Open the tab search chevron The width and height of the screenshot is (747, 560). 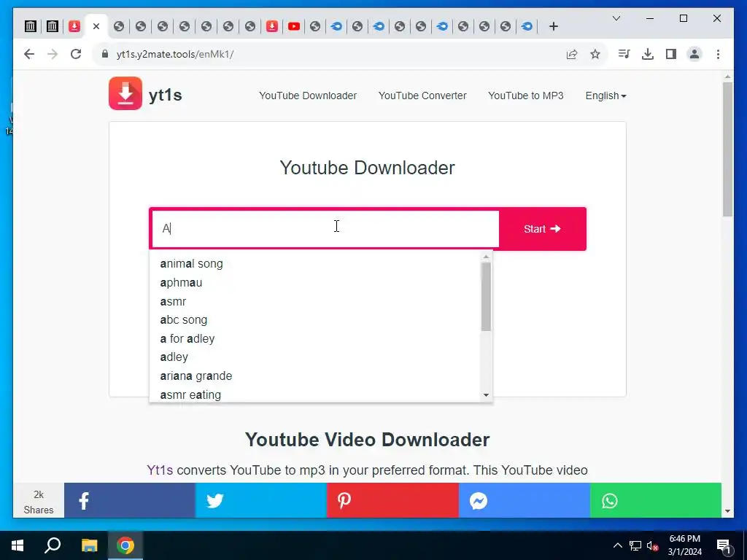pos(616,18)
